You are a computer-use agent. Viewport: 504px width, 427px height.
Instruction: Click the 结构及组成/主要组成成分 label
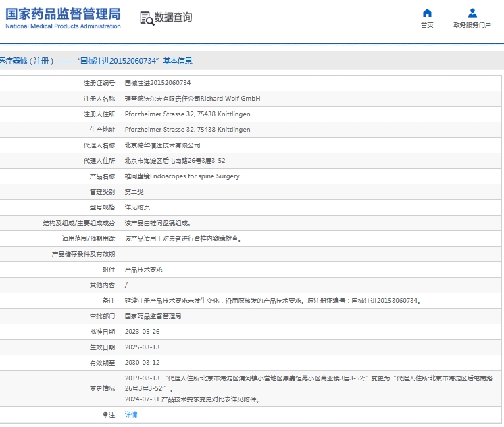[79, 223]
